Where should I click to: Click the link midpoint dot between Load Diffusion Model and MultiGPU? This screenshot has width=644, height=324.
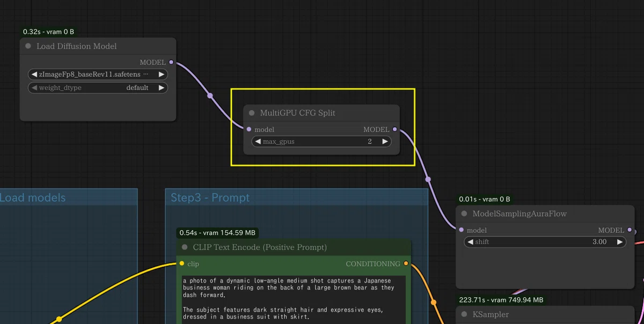click(210, 96)
